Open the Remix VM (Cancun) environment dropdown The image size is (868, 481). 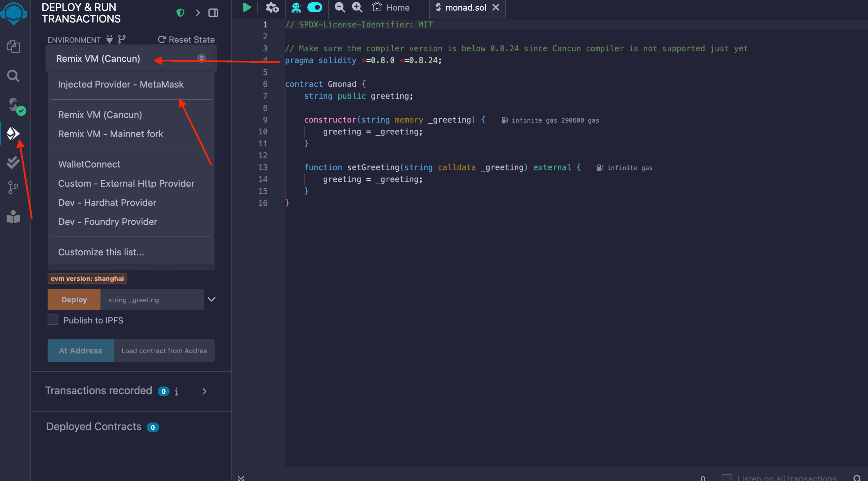(x=131, y=58)
